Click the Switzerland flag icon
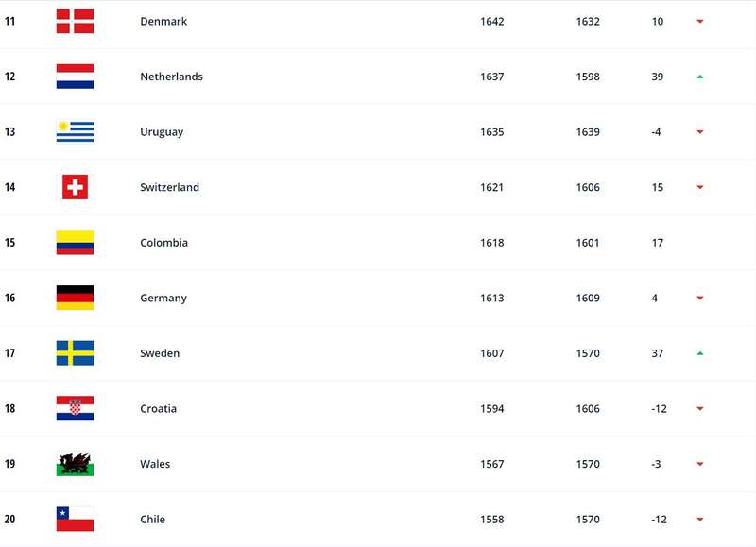This screenshot has width=756, height=547. [x=75, y=187]
